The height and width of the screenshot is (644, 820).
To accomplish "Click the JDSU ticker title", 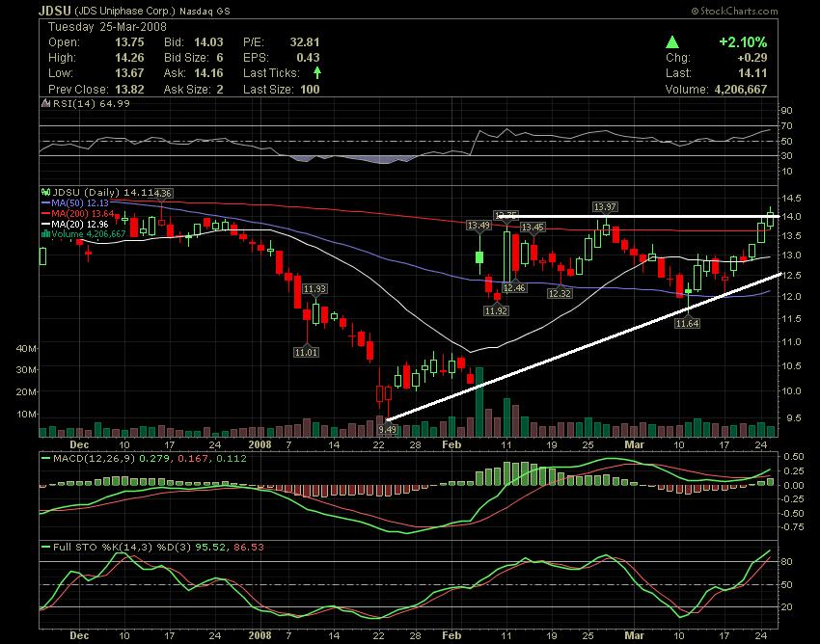I will 55,11.
